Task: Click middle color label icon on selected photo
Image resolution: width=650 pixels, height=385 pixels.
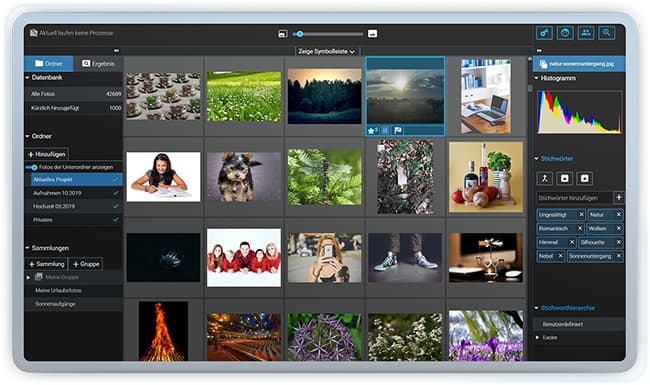Action: click(x=385, y=131)
